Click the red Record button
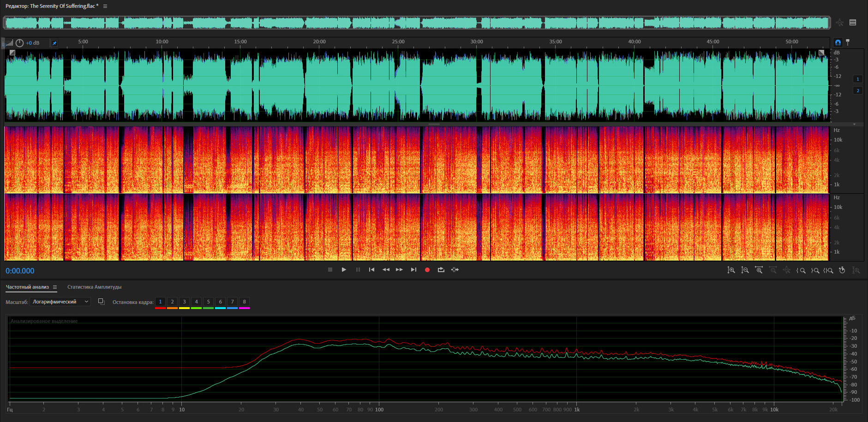Viewport: 868px width, 422px height. [427, 270]
